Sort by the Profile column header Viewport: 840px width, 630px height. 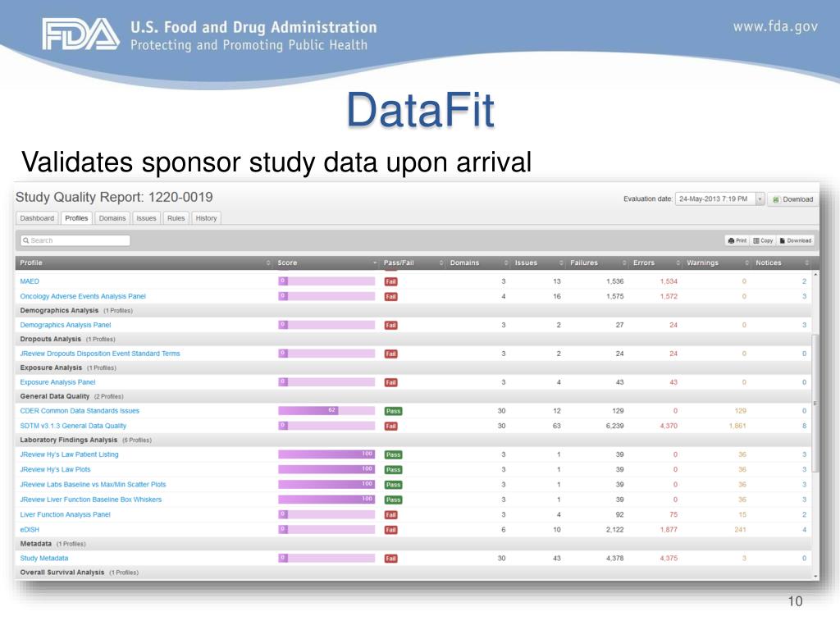pyautogui.click(x=144, y=263)
